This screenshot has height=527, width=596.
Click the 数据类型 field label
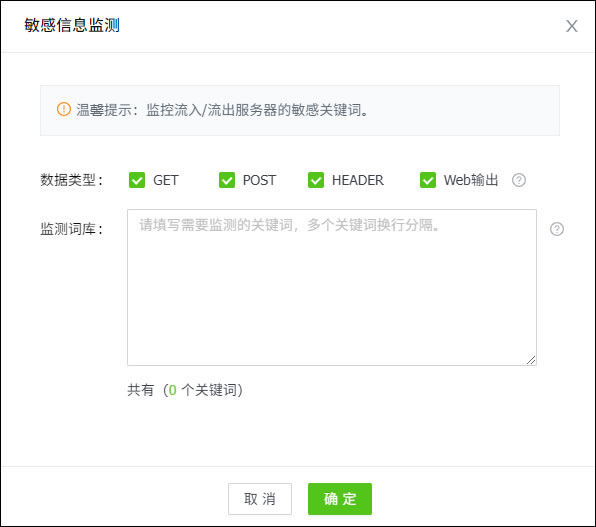pos(71,180)
